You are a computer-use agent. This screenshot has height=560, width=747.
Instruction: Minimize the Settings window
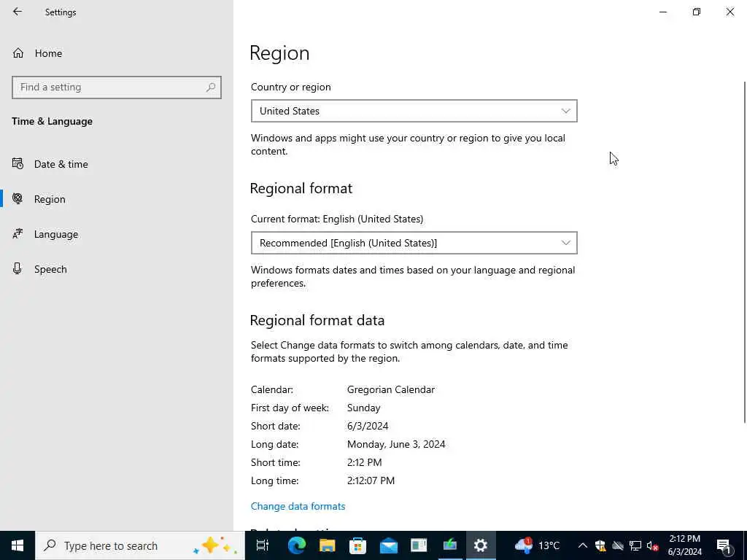click(x=662, y=12)
